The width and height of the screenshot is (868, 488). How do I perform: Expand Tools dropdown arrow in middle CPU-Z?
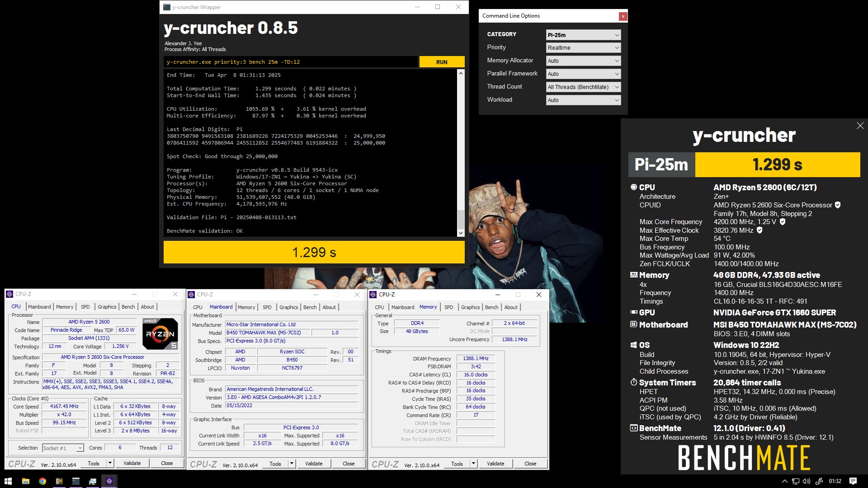[292, 464]
